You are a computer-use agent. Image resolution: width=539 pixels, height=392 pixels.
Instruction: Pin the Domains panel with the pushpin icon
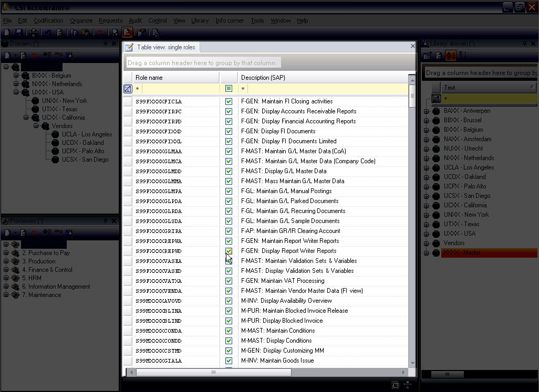tap(105, 44)
